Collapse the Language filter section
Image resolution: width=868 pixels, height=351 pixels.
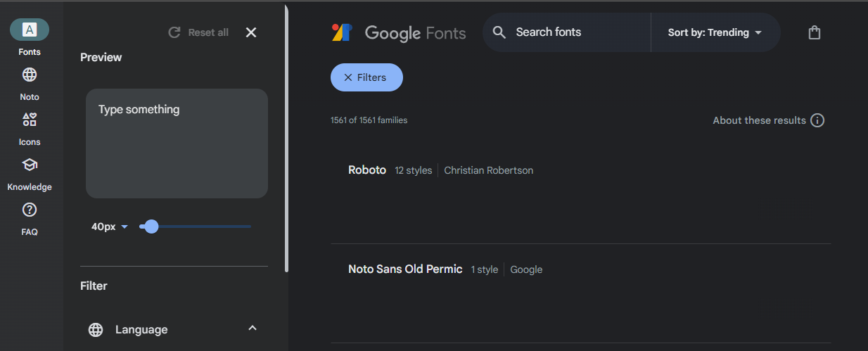[x=253, y=328]
